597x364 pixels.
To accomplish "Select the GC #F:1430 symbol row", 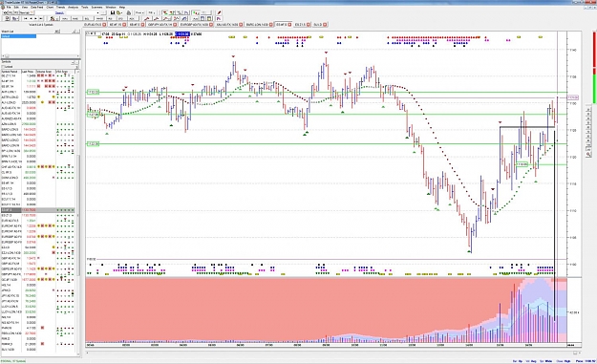I will [37, 280].
